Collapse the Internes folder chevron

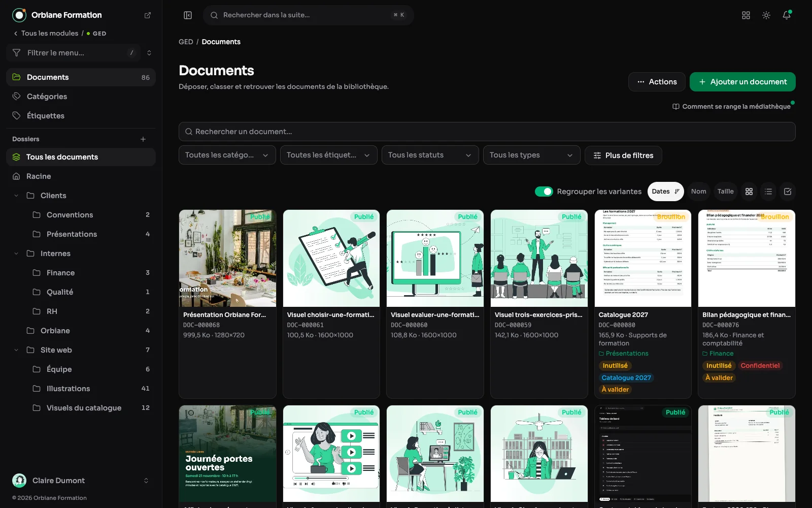(16, 253)
